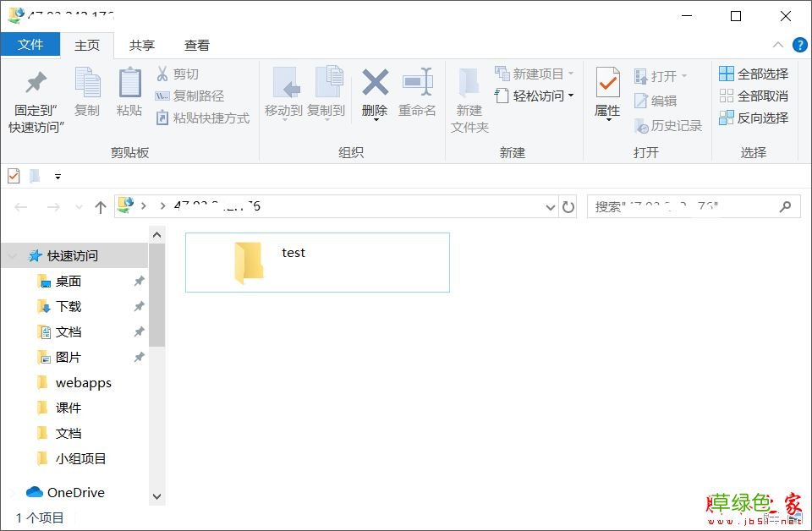Open the address bar history dropdown
The width and height of the screenshot is (812, 531).
click(x=551, y=206)
